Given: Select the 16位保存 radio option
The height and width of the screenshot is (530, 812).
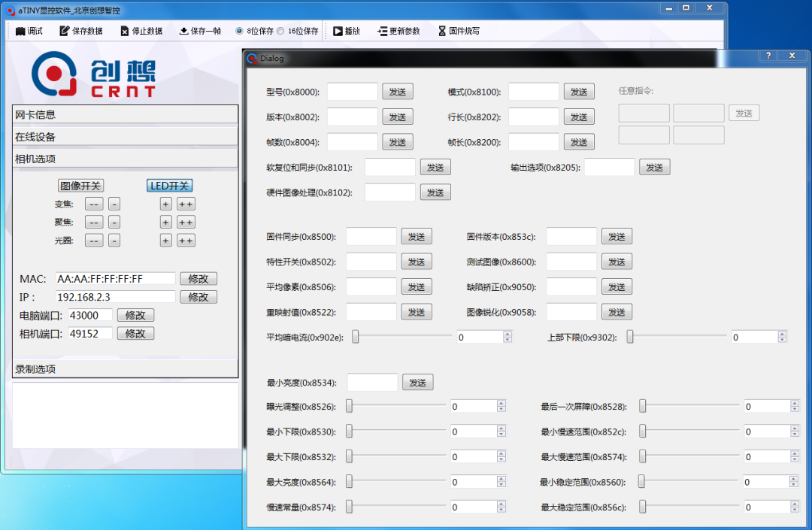Looking at the screenshot, I should point(281,31).
